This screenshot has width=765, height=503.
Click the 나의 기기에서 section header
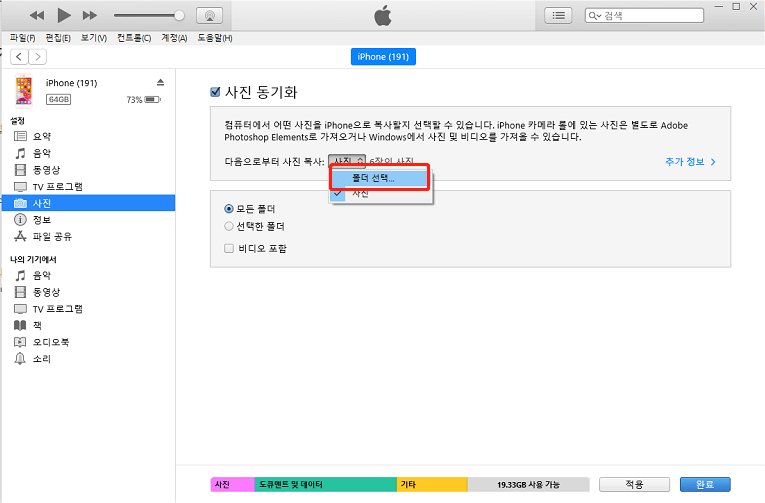click(x=33, y=260)
